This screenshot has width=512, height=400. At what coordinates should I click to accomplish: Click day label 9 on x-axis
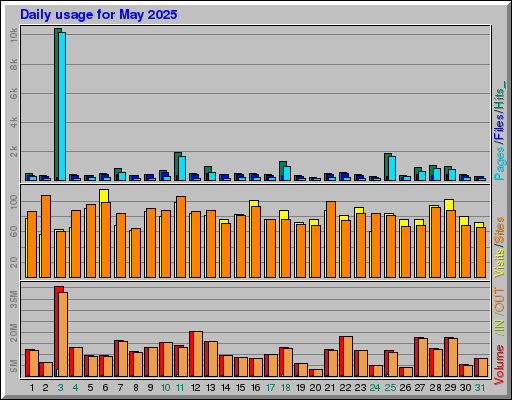tap(150, 388)
